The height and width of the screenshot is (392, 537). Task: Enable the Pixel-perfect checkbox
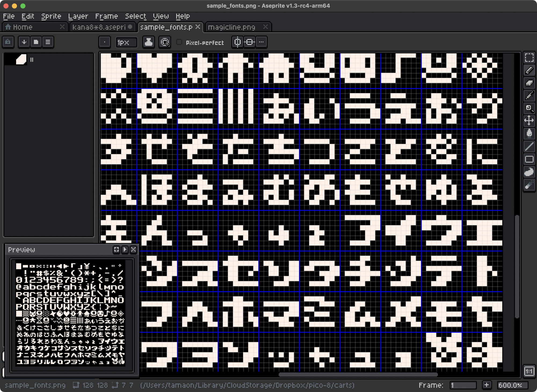tap(179, 42)
